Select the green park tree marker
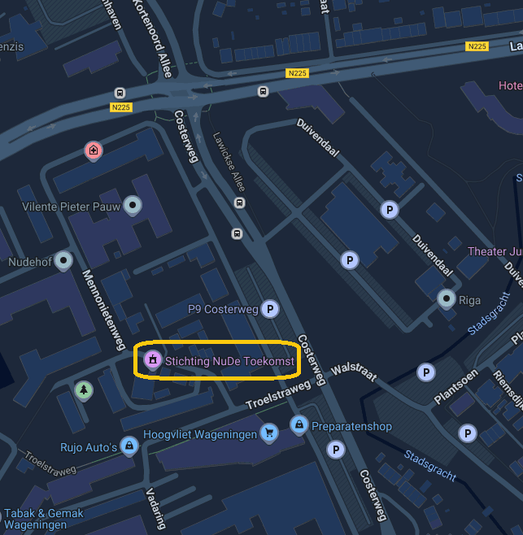523x535 pixels. coord(84,390)
